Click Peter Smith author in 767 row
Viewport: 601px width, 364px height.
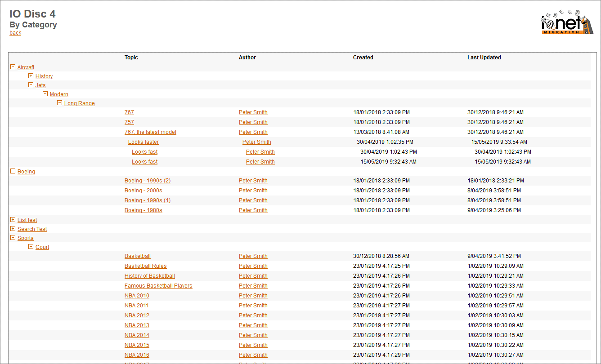coord(253,112)
